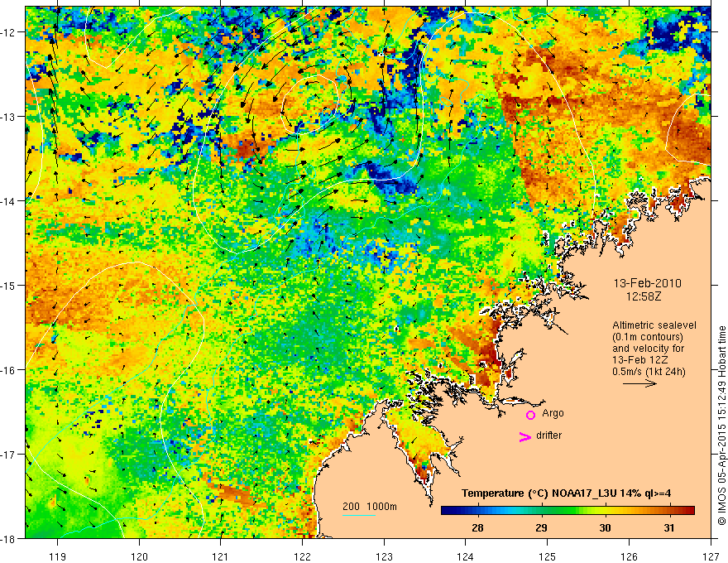Click the 0.5m/s velocity reference arrow
728x563 pixels.
639,383
